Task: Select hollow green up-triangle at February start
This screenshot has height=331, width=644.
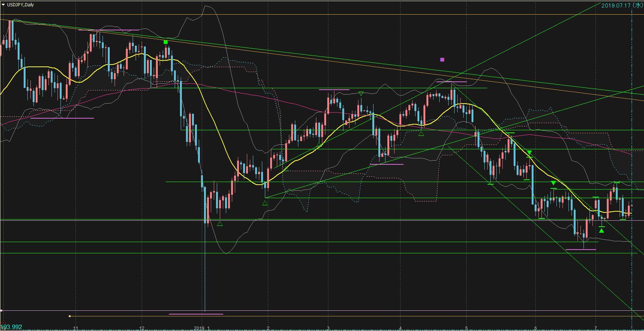Action: (x=265, y=203)
